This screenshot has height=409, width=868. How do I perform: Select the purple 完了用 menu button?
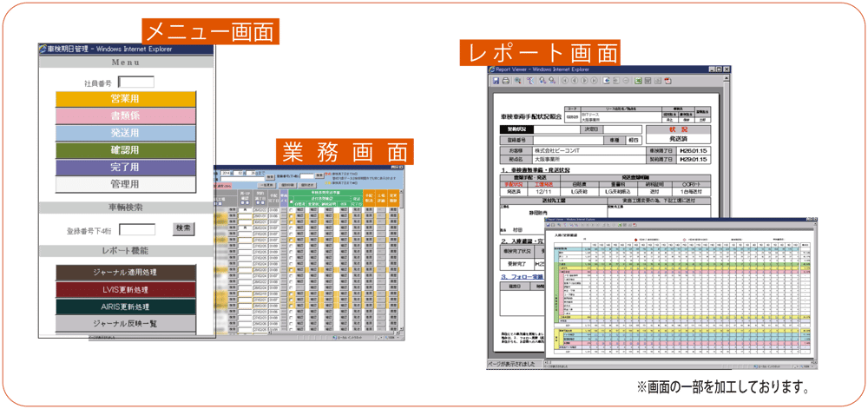point(126,167)
